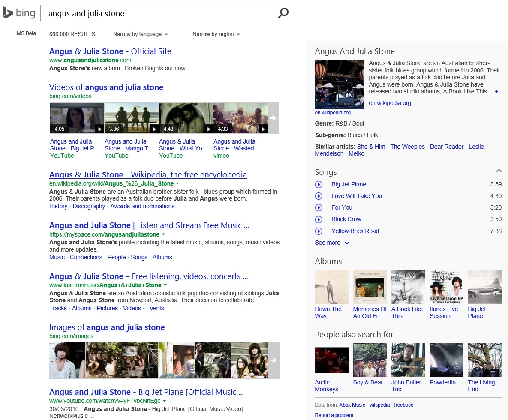Viewport: 508px width, 420px height.
Task: Open the Discography sublink
Action: coord(89,206)
